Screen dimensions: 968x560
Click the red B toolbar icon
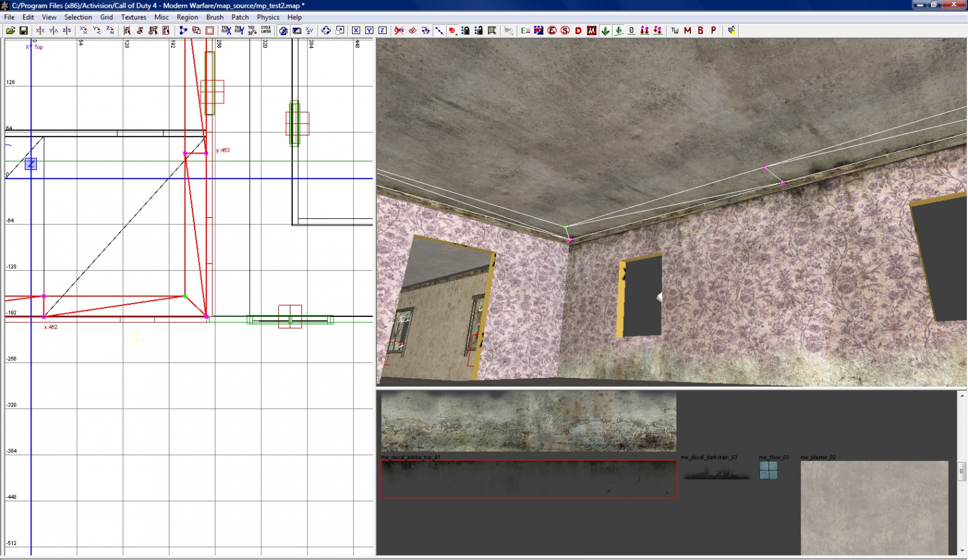click(701, 30)
